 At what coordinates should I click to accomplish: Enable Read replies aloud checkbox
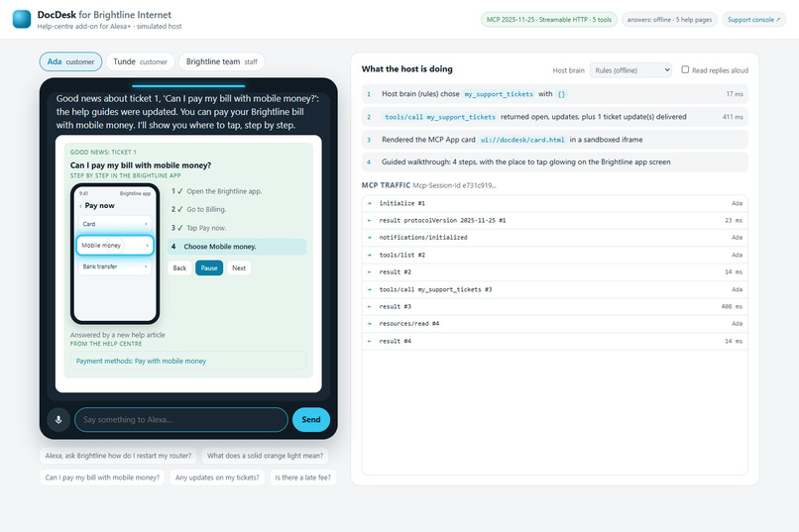[685, 69]
